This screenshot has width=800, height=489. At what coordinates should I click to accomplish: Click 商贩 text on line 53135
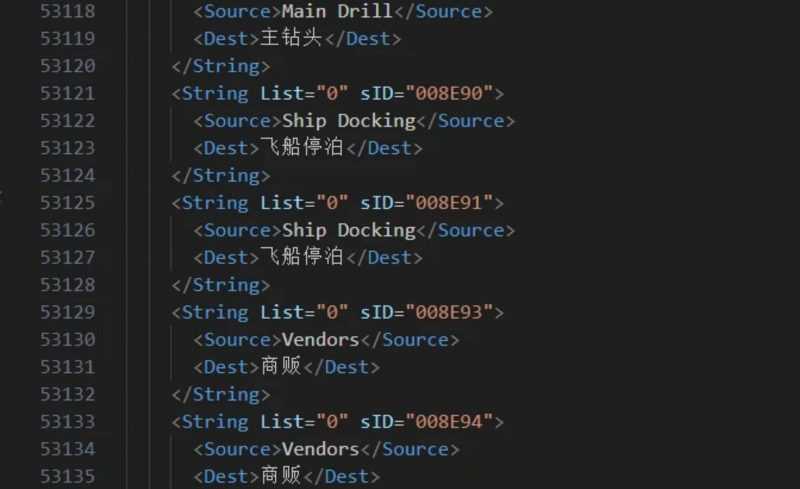(x=281, y=476)
